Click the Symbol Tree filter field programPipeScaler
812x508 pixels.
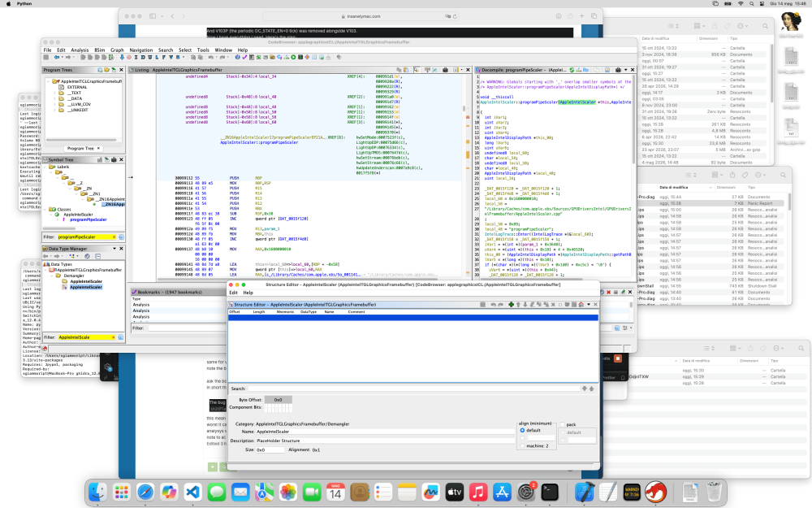click(86, 237)
